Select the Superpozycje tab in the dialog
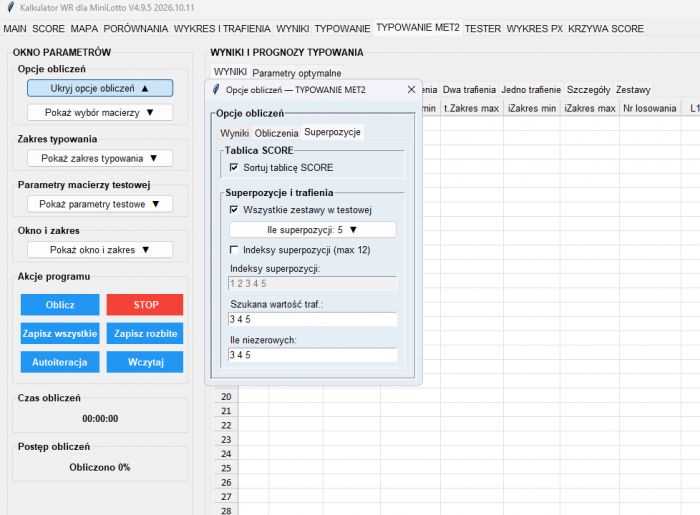The height and width of the screenshot is (515, 700). click(x=332, y=132)
